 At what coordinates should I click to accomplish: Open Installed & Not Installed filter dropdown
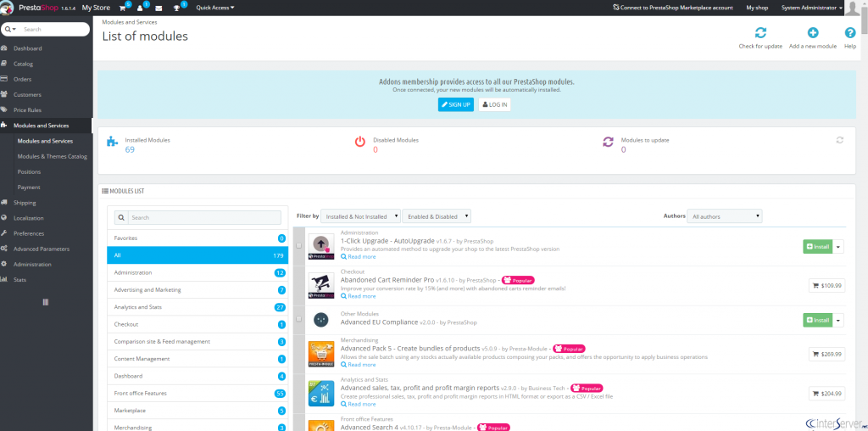[360, 216]
